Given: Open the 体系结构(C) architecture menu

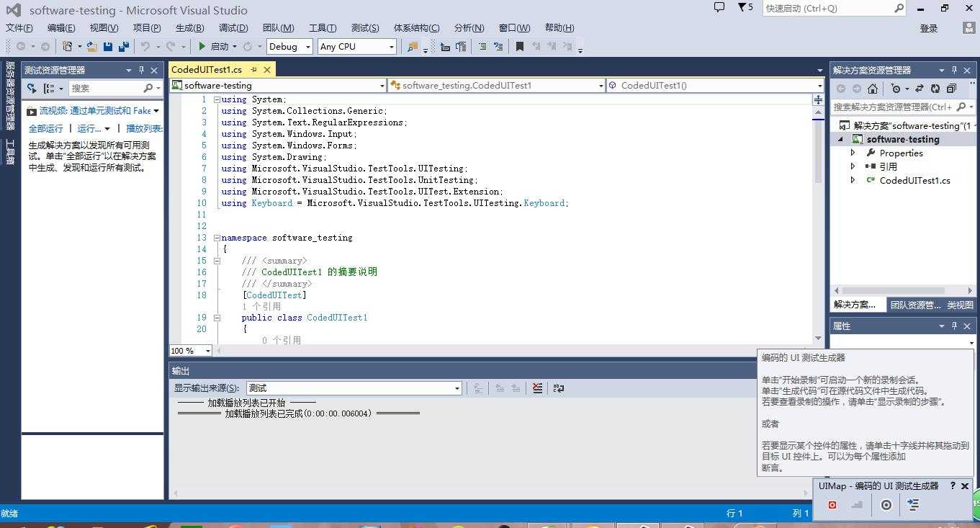Looking at the screenshot, I should 416,28.
